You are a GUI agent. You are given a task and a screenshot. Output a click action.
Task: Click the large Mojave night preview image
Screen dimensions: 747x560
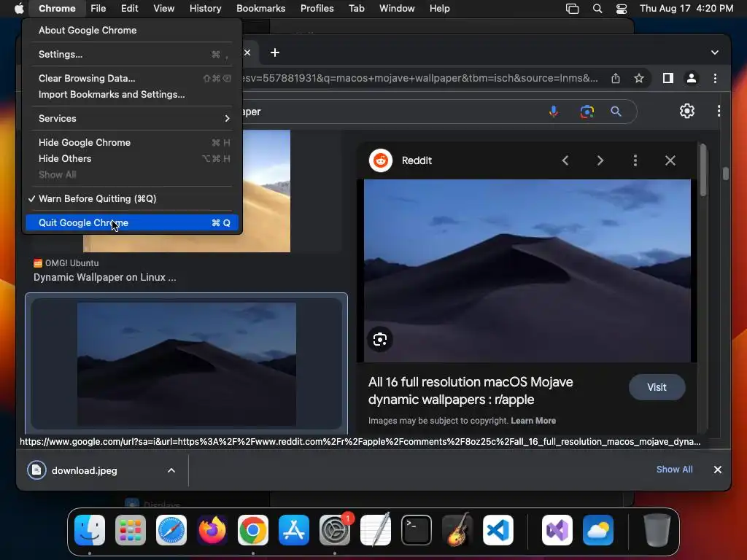[527, 271]
